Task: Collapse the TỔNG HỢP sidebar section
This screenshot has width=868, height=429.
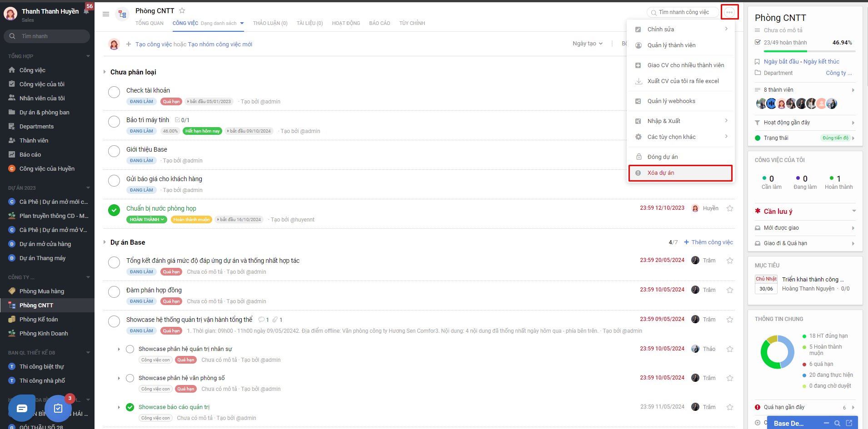Action: 88,56
